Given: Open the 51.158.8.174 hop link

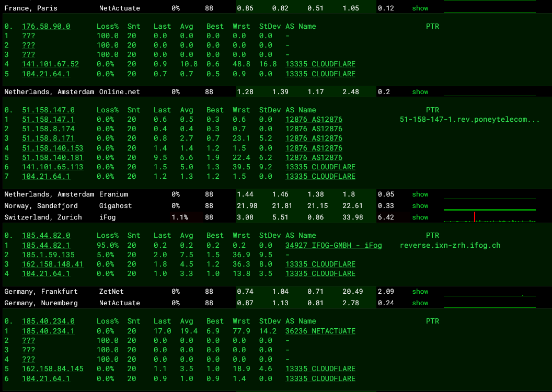Looking at the screenshot, I should [x=48, y=129].
